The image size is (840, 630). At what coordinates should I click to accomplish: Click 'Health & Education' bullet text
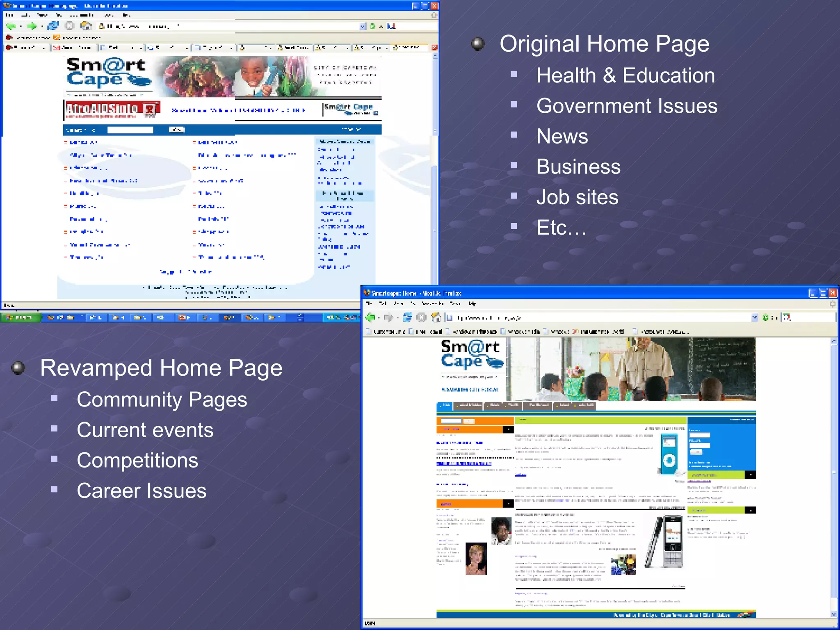(x=625, y=75)
